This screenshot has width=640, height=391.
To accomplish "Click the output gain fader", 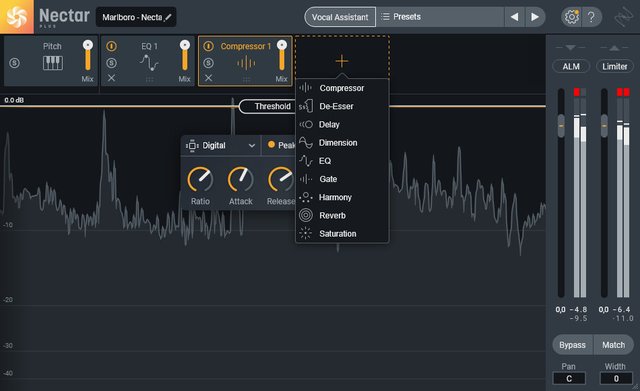I will (x=604, y=126).
